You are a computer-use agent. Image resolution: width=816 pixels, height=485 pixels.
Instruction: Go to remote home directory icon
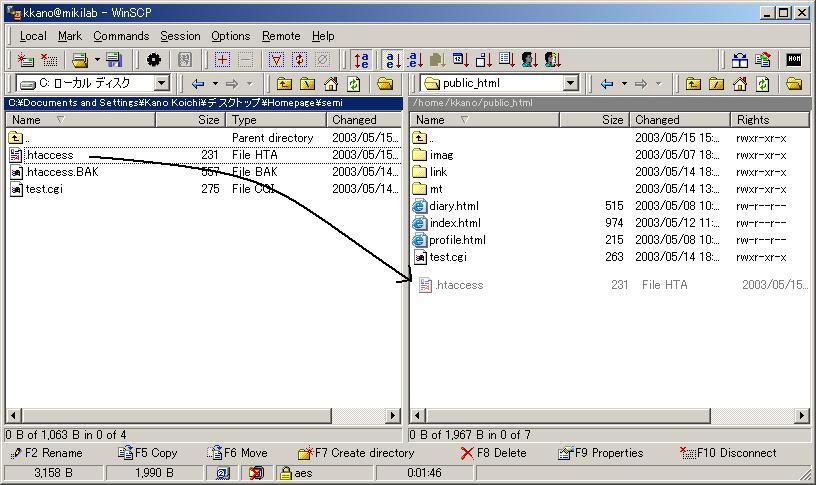coord(740,84)
